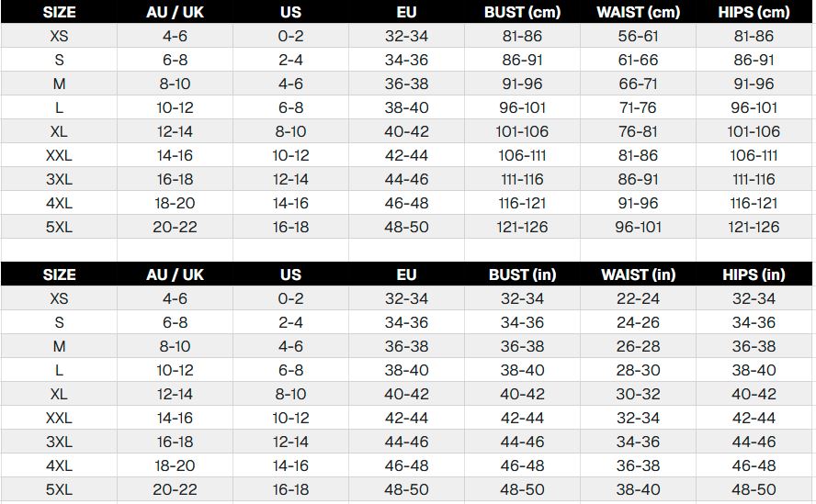Click the HIPS (in) column header
The image size is (816, 504).
point(754,274)
